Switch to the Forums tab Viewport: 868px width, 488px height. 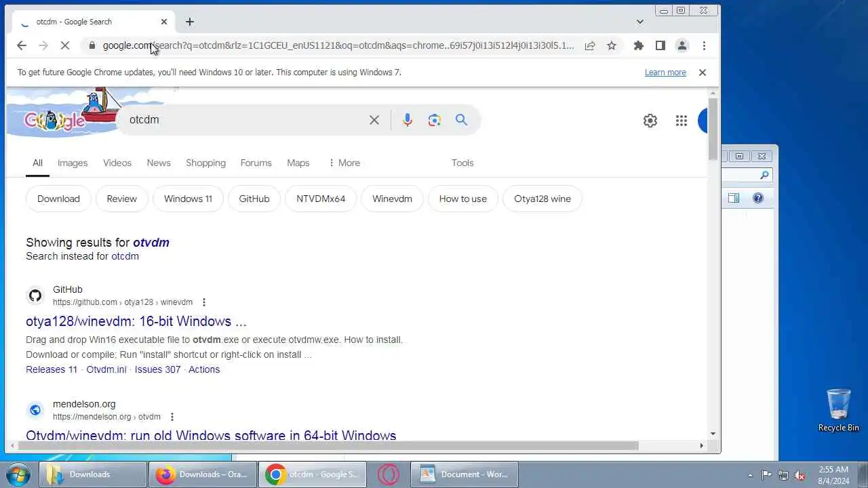256,163
